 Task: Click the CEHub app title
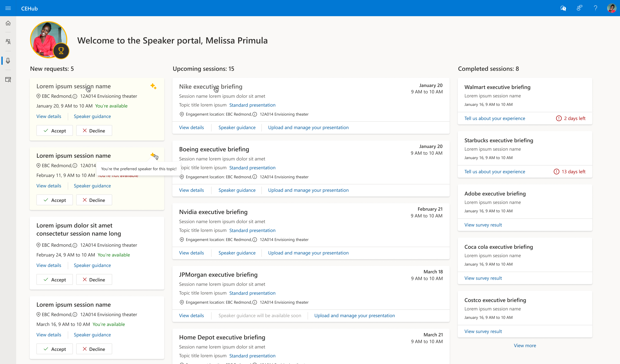29,8
